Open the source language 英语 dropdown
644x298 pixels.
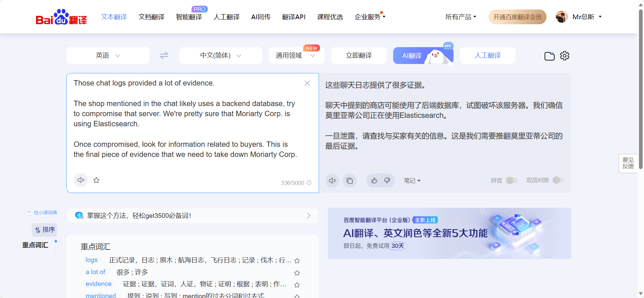click(x=108, y=56)
